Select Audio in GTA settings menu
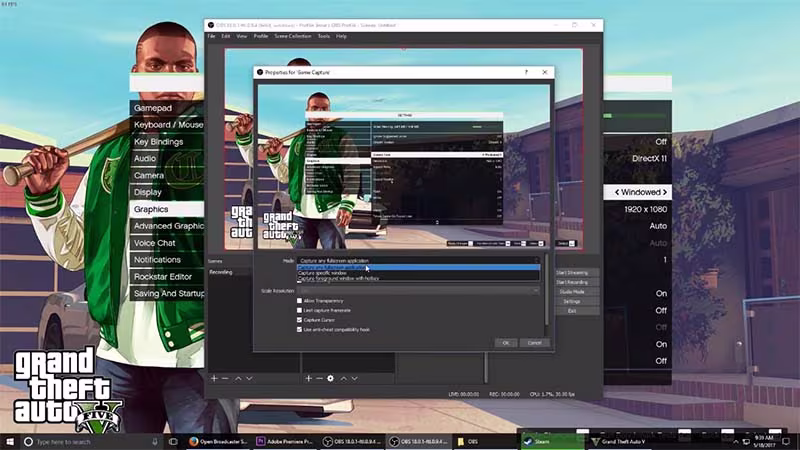This screenshot has height=450, width=800. pyautogui.click(x=167, y=159)
